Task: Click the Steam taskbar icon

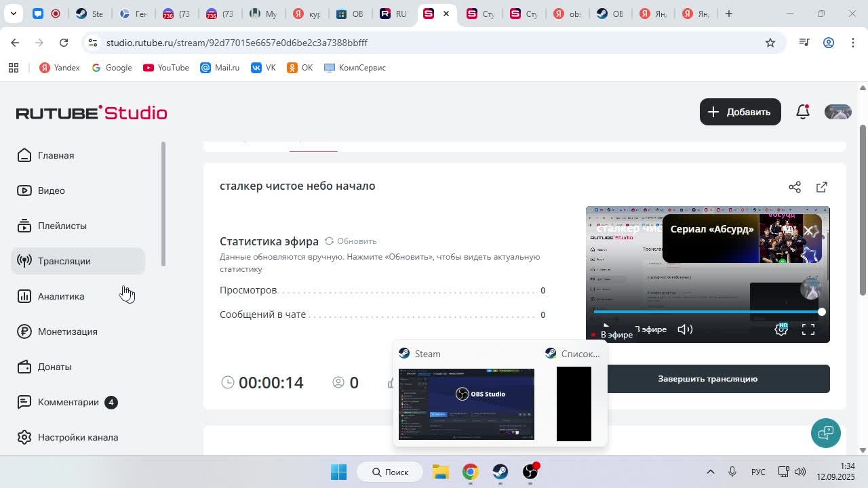Action: (500, 472)
